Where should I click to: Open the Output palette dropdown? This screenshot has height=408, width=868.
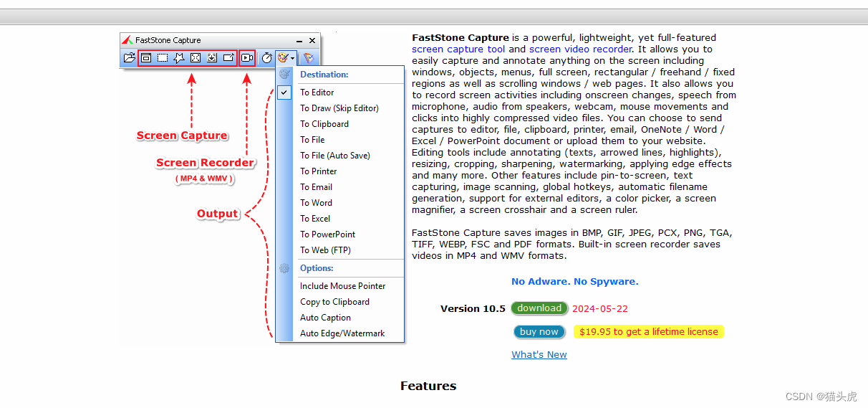(x=286, y=58)
